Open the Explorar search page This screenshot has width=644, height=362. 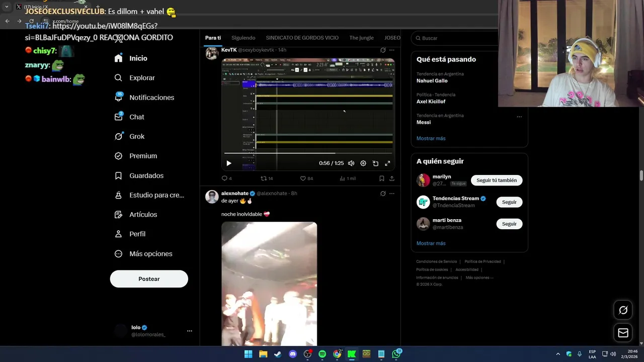(x=135, y=78)
